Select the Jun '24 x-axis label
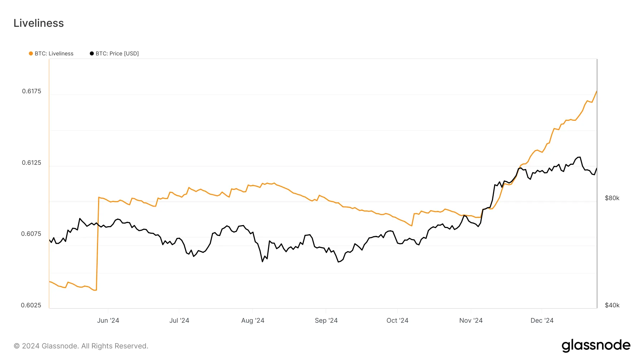 (x=108, y=321)
